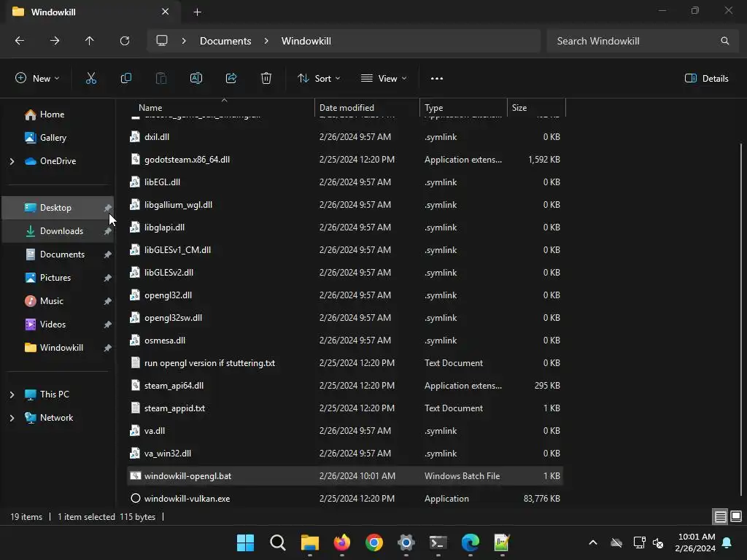Switch to large thumbnails view icon in status bar

736,516
